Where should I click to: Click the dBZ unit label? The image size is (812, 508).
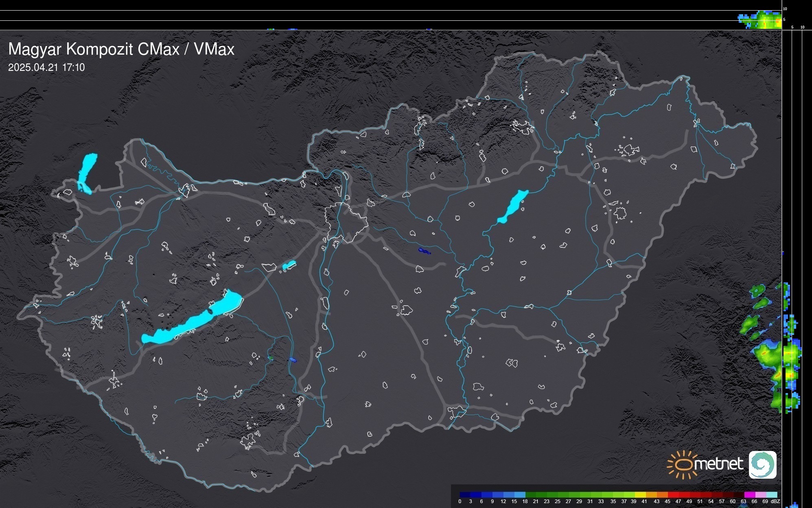(776, 501)
